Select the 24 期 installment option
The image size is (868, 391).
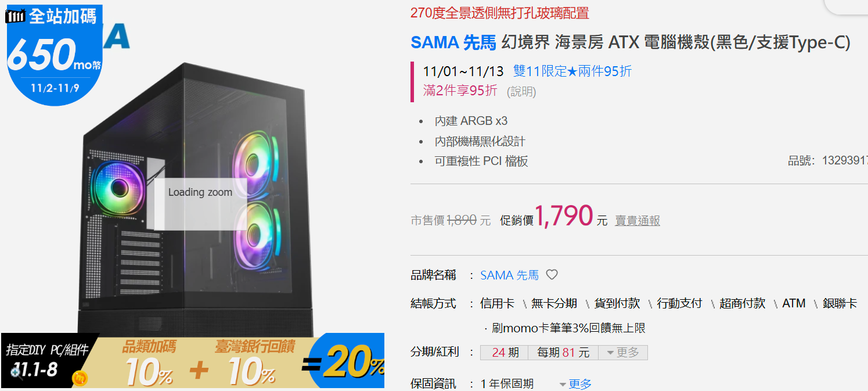coord(504,353)
